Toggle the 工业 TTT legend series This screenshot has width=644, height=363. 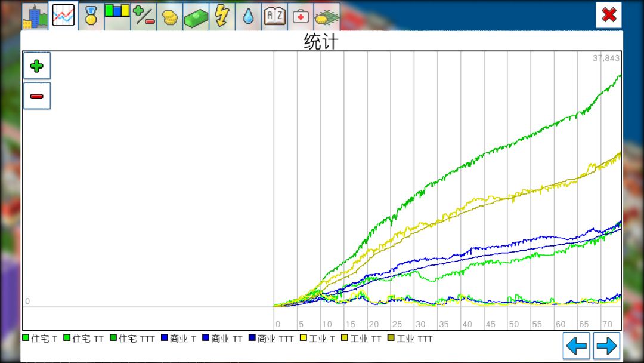click(410, 339)
